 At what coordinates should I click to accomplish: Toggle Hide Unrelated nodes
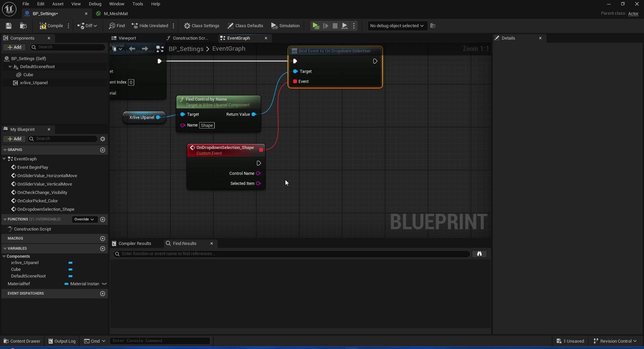tap(150, 26)
